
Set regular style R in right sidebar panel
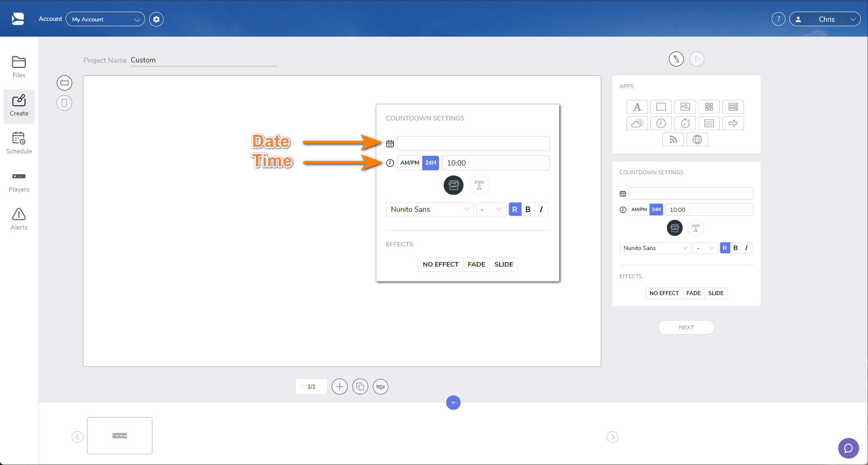click(x=725, y=248)
